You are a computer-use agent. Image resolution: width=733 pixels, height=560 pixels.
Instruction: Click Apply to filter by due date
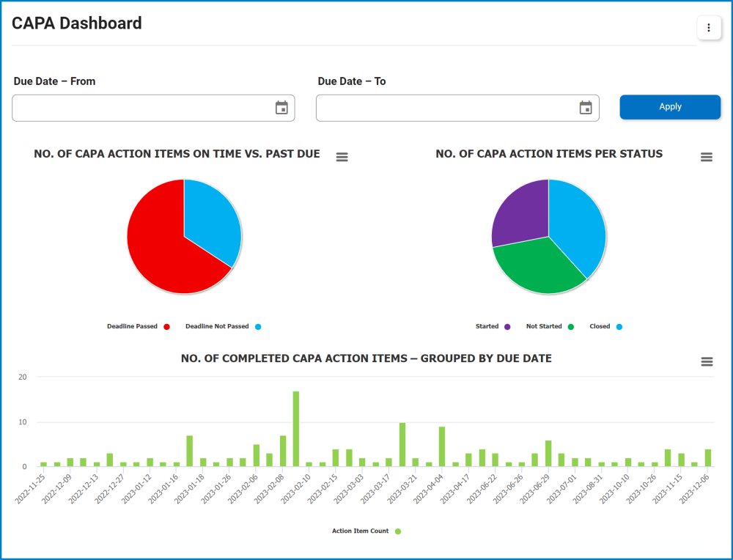coord(669,106)
